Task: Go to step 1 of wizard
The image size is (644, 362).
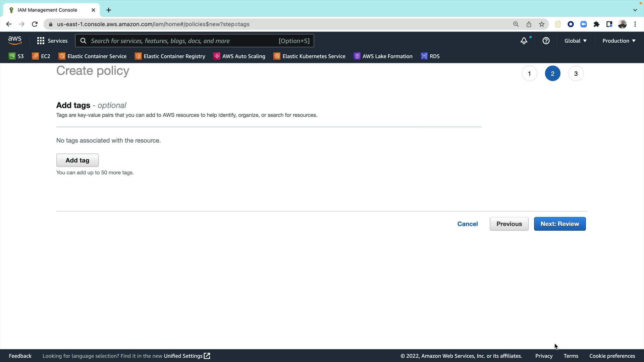Action: coord(529,74)
